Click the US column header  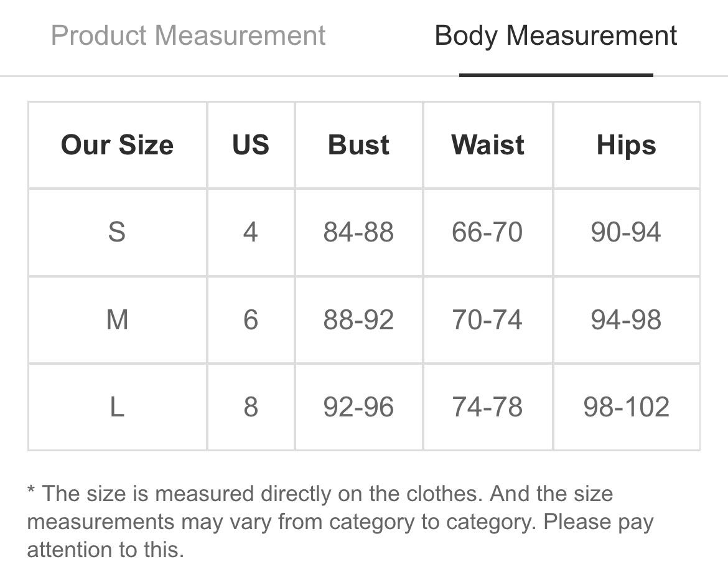click(251, 145)
